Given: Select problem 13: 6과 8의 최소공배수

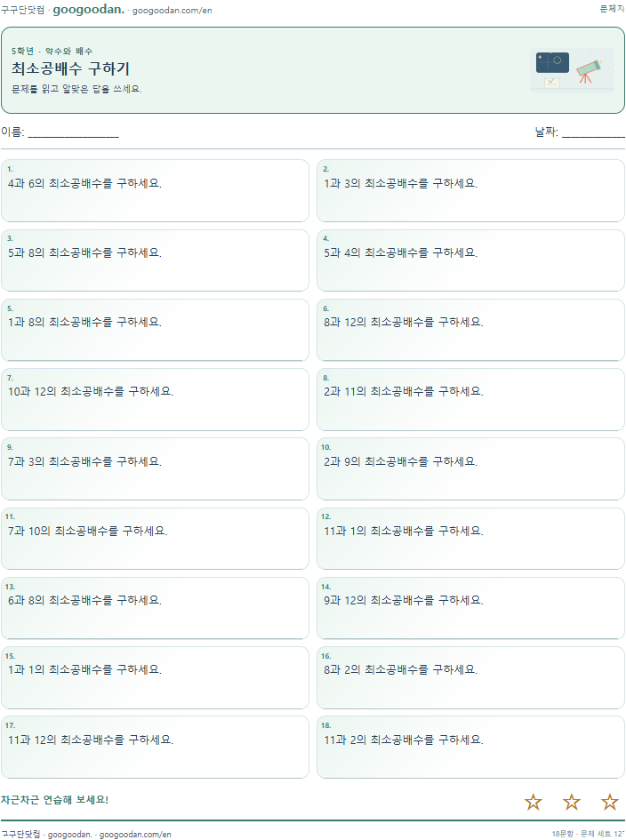Looking at the screenshot, I should (155, 608).
